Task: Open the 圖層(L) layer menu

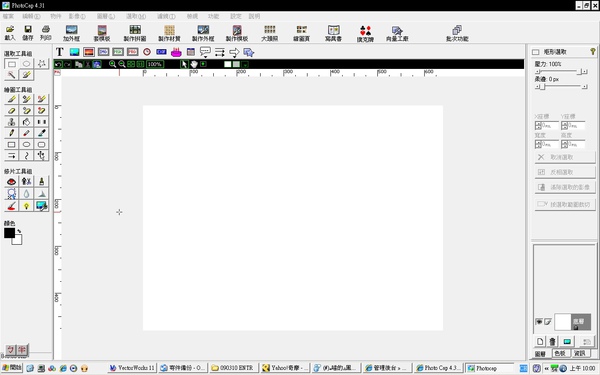Action: (106, 16)
